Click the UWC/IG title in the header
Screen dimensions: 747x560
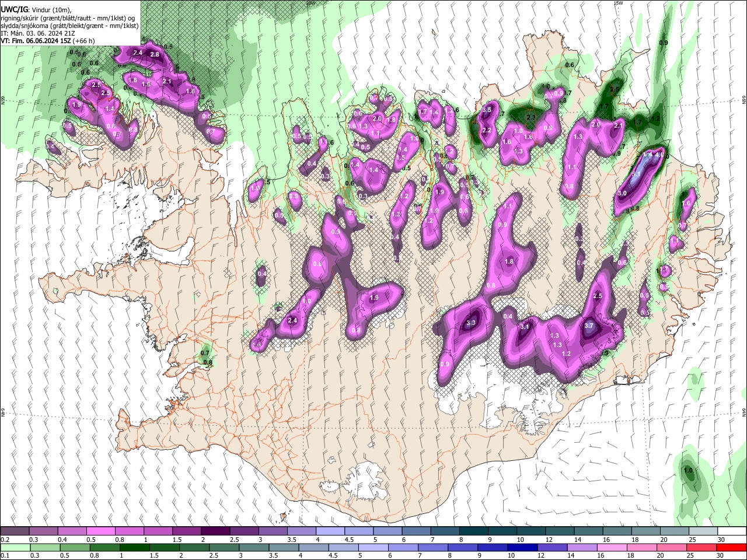(13, 10)
